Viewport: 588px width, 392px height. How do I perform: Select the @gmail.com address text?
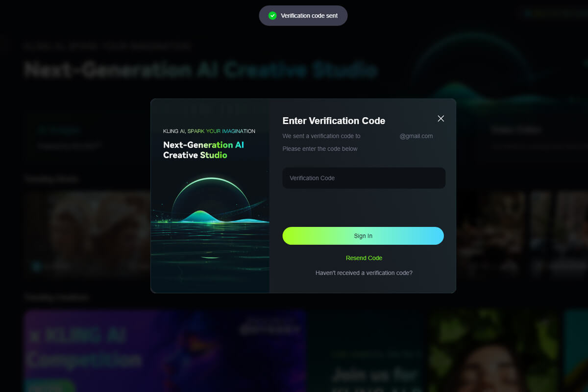[416, 136]
